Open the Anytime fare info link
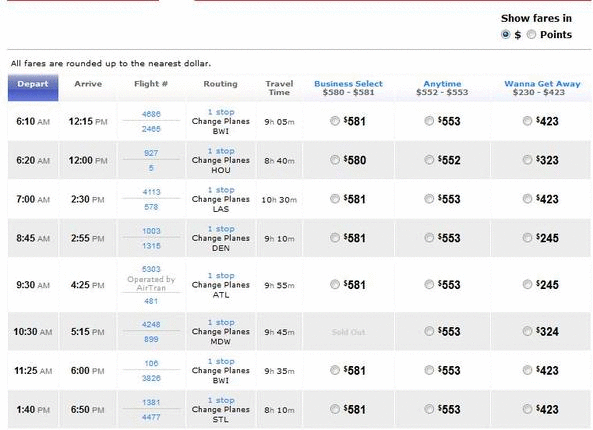The width and height of the screenshot is (593, 430). tap(442, 84)
